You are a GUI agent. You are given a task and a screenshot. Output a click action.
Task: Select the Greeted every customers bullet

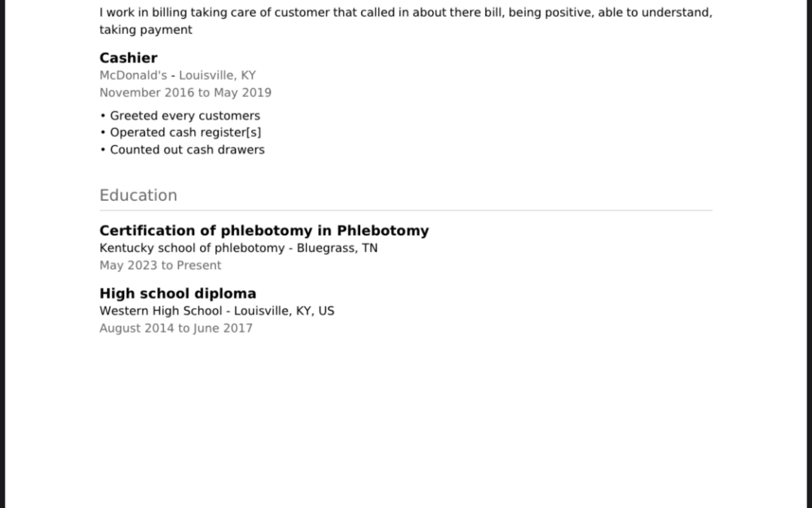click(x=180, y=116)
